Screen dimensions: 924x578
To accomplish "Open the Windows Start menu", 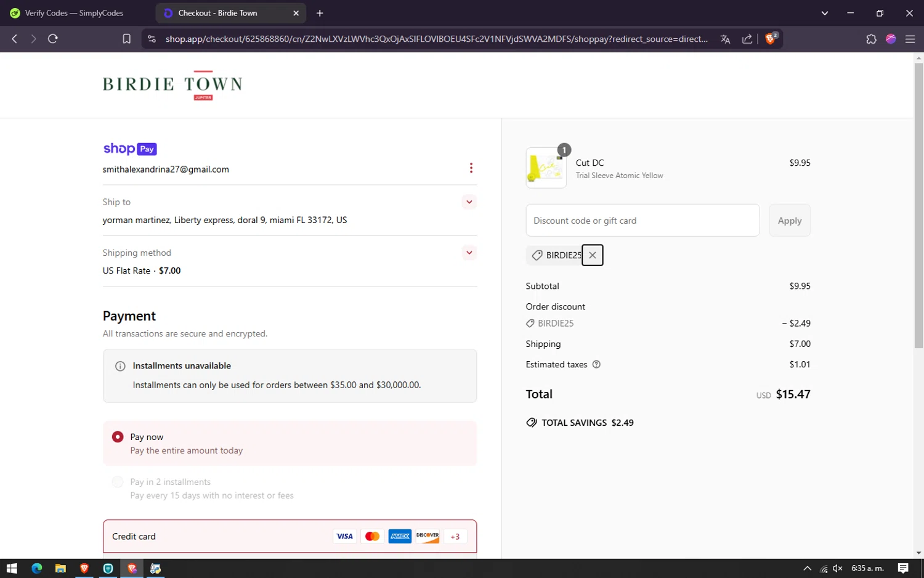I will point(12,568).
